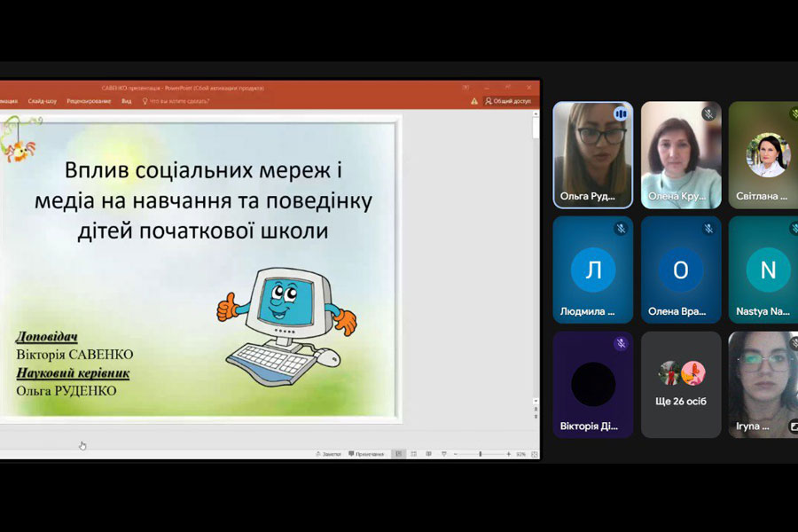Select Nastya Na... participant tile
Image resolution: width=798 pixels, height=532 pixels.
tap(763, 270)
